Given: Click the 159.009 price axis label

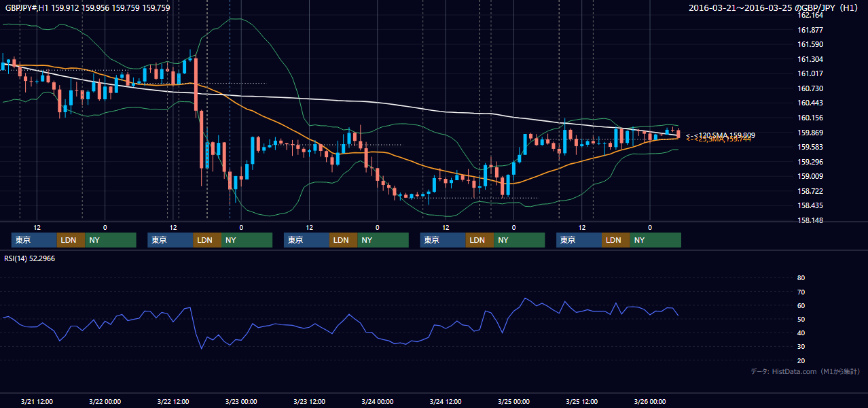Looking at the screenshot, I should point(810,176).
